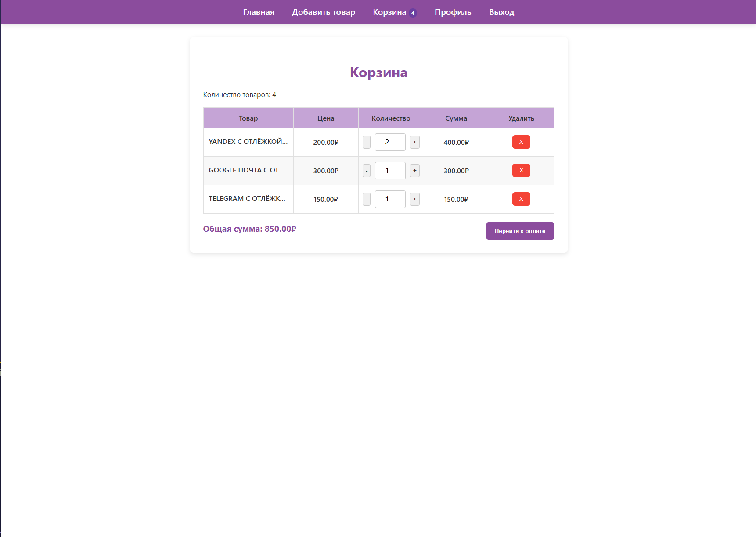Decrease quantity for GOOGLE ПОЧТА item
Screen dimensions: 756x537
367,171
